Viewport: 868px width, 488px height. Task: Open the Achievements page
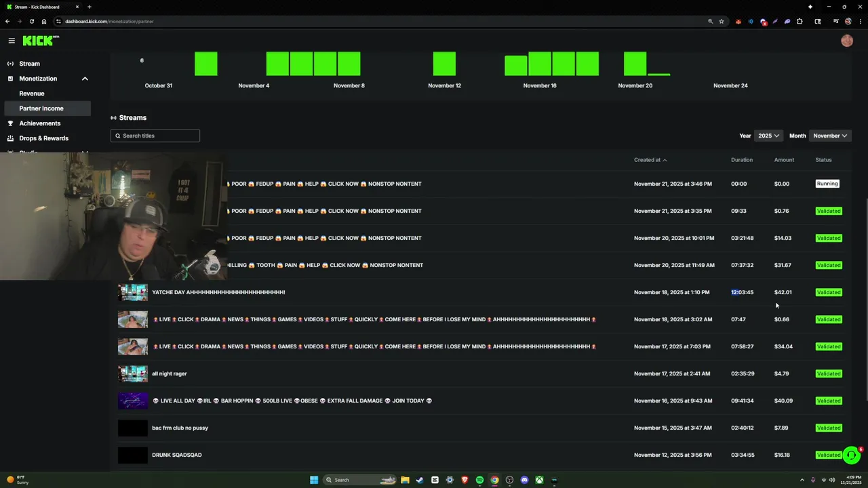(40, 123)
